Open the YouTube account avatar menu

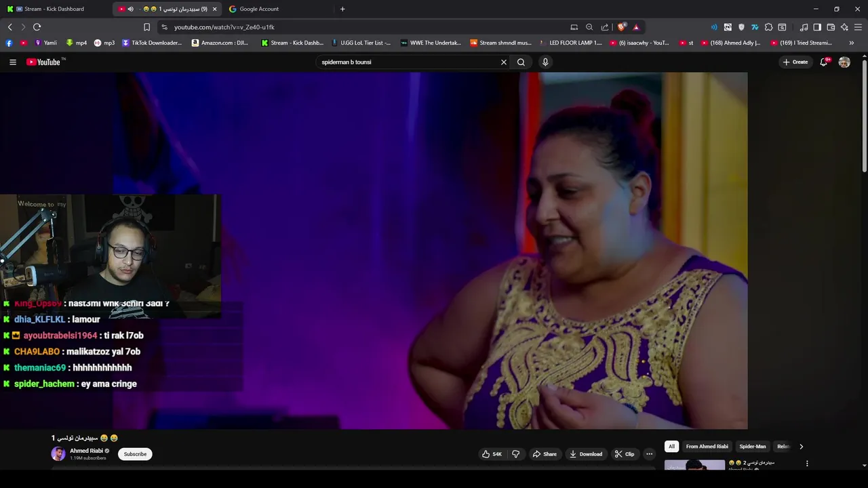tap(844, 62)
